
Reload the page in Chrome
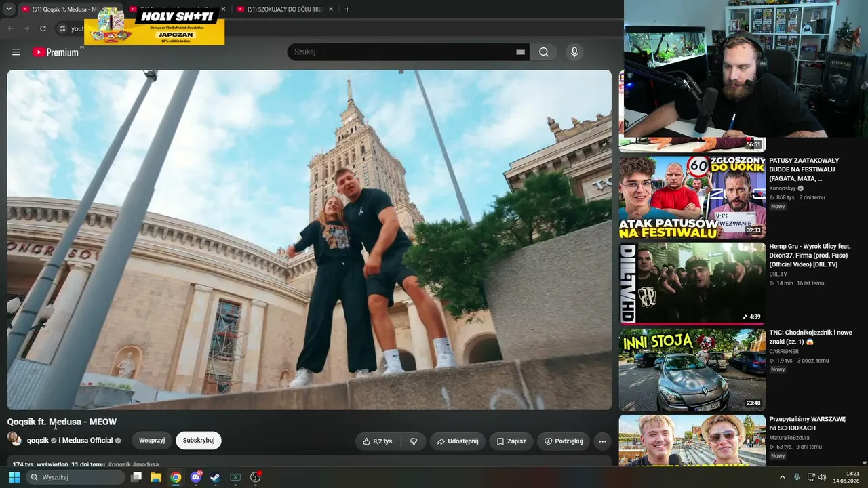[43, 28]
